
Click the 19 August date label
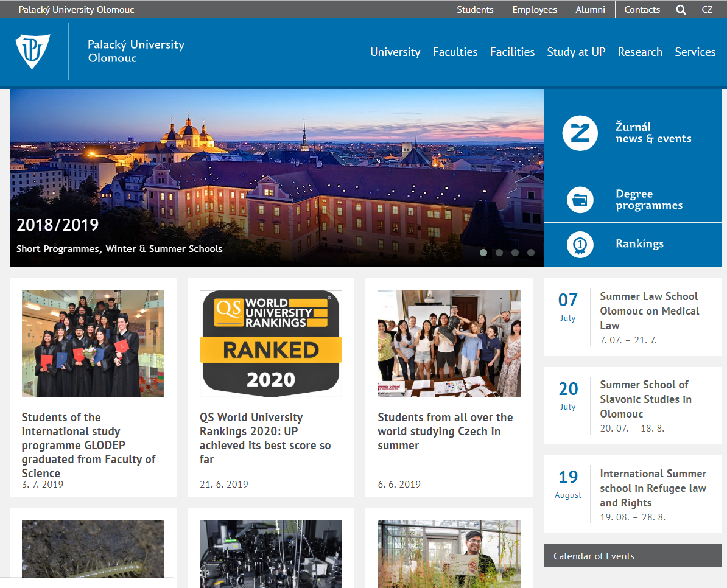(568, 484)
